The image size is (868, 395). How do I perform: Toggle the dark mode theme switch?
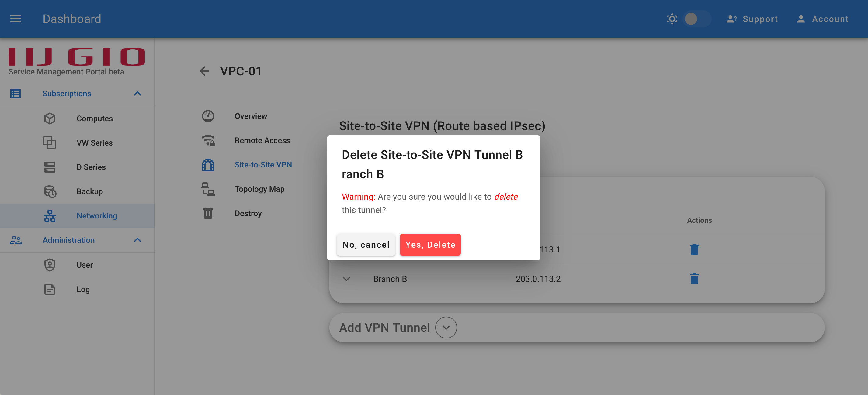click(x=697, y=19)
